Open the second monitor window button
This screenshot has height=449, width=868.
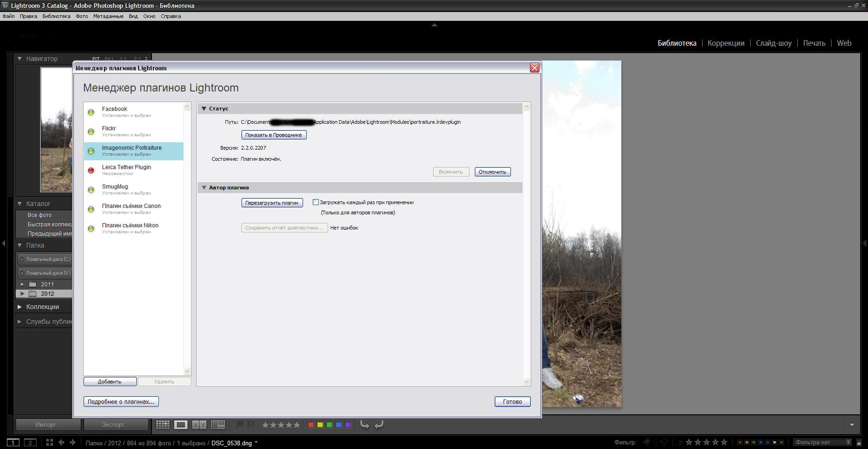click(30, 443)
